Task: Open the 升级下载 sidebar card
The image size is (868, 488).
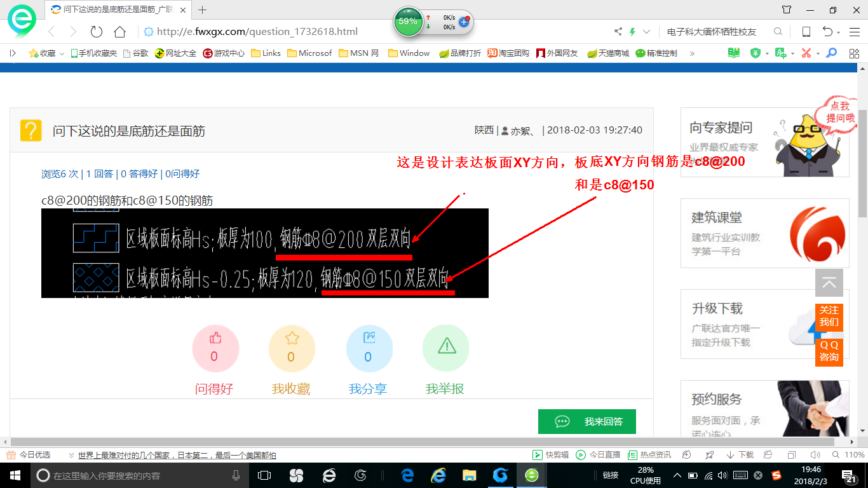Action: click(x=764, y=323)
